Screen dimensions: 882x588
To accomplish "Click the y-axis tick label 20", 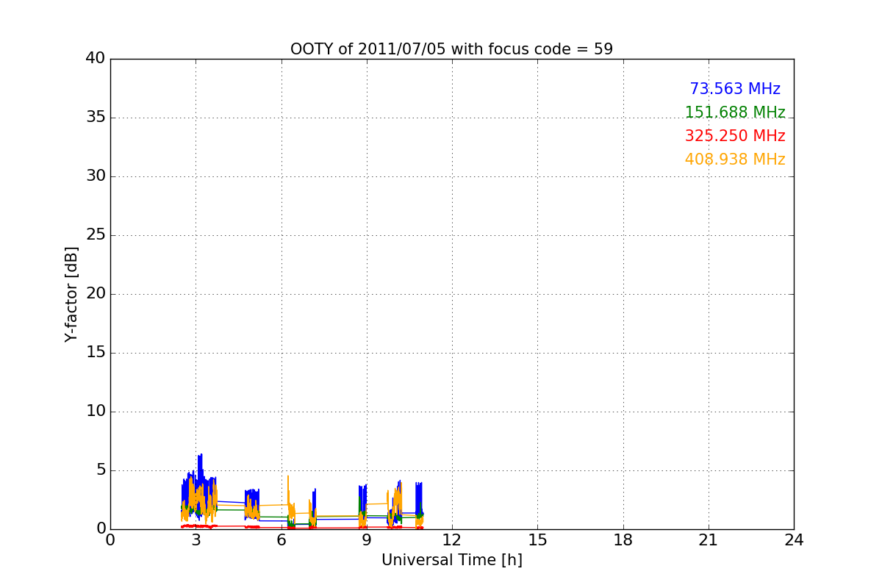I will click(x=96, y=294).
